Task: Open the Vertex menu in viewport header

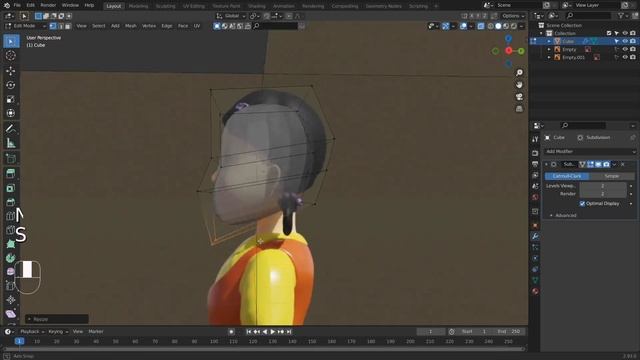Action: [149, 26]
